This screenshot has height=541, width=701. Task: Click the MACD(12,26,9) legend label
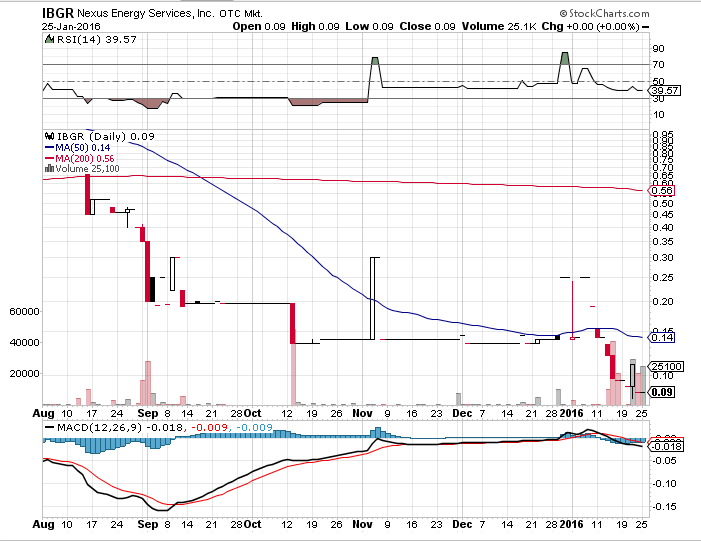coord(100,427)
